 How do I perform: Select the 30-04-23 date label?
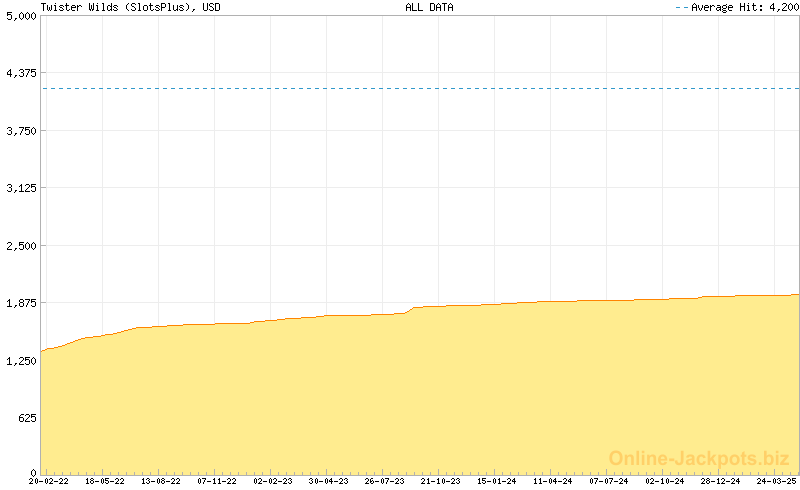coord(328,481)
